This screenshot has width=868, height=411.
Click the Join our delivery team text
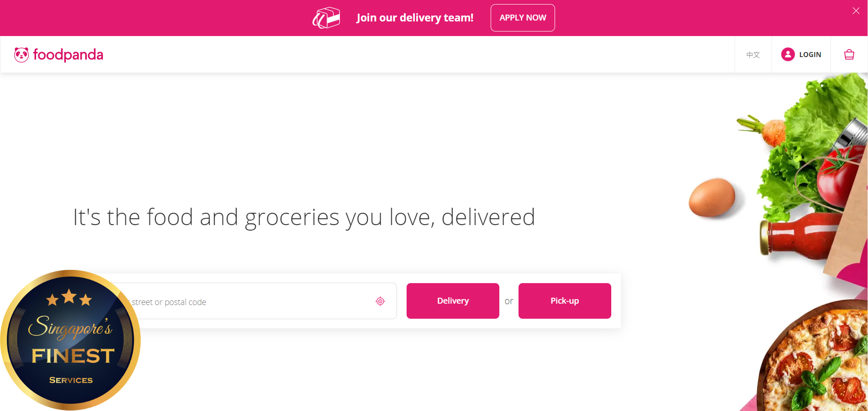[415, 18]
